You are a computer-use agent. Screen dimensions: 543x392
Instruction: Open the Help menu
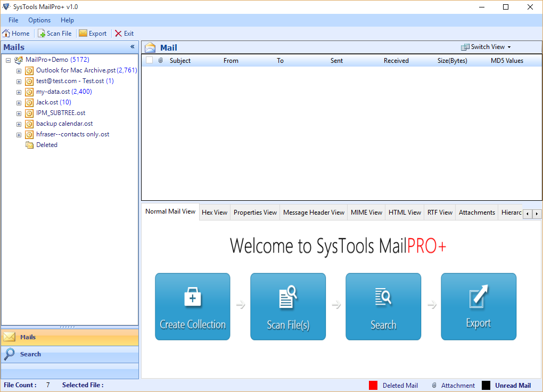tap(67, 20)
